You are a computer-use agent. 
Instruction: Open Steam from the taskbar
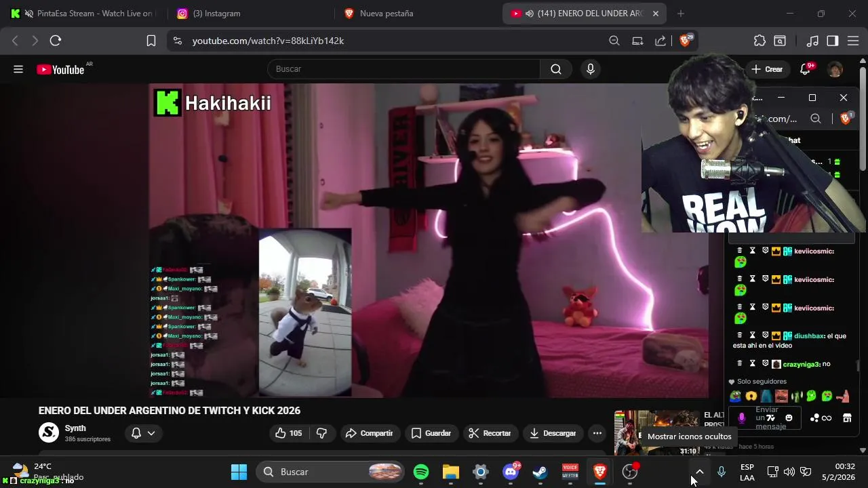540,472
